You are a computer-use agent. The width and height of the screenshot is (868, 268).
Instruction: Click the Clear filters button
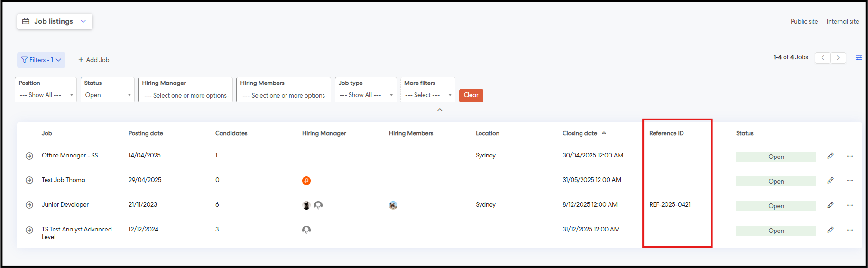coord(471,95)
